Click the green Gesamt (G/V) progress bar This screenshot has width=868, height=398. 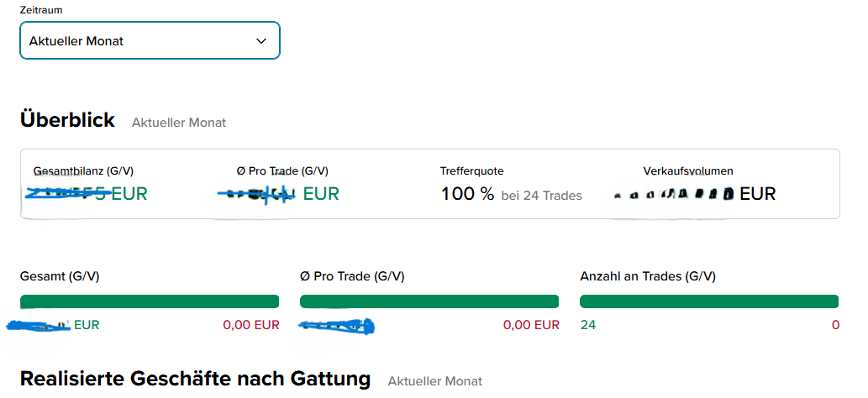click(x=150, y=301)
